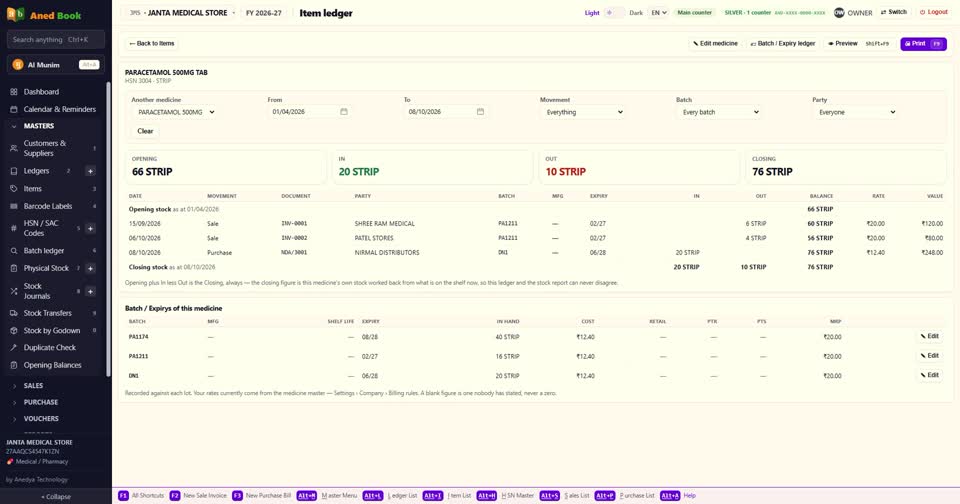The image size is (960, 504).
Task: Select the Dark theme label
Action: pyautogui.click(x=636, y=13)
